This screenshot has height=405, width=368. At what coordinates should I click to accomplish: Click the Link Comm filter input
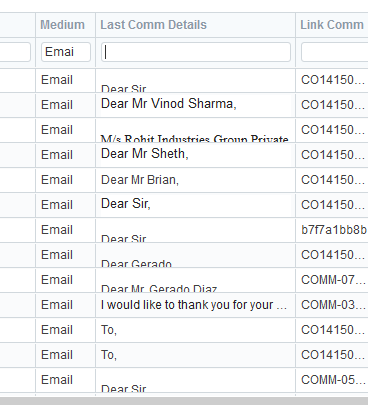coord(334,52)
